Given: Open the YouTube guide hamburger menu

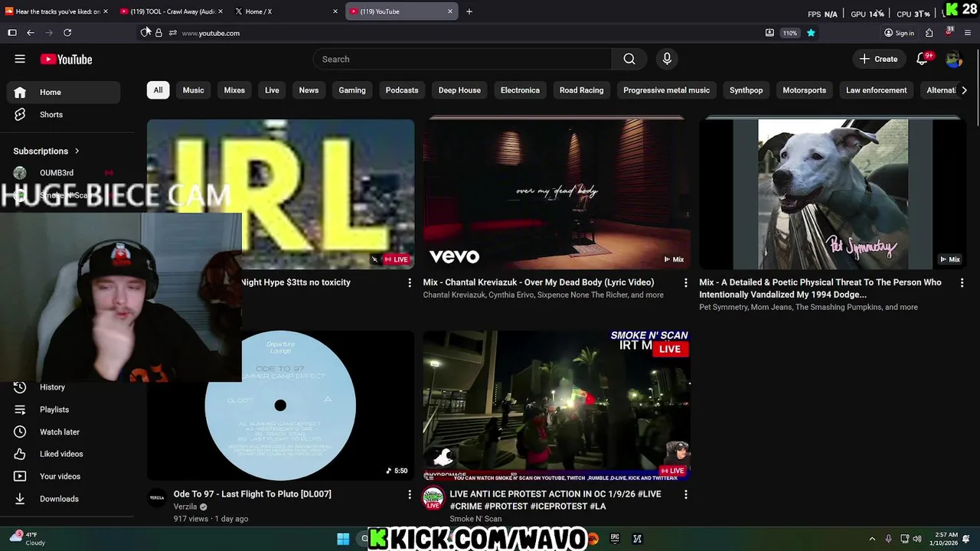Looking at the screenshot, I should (20, 59).
